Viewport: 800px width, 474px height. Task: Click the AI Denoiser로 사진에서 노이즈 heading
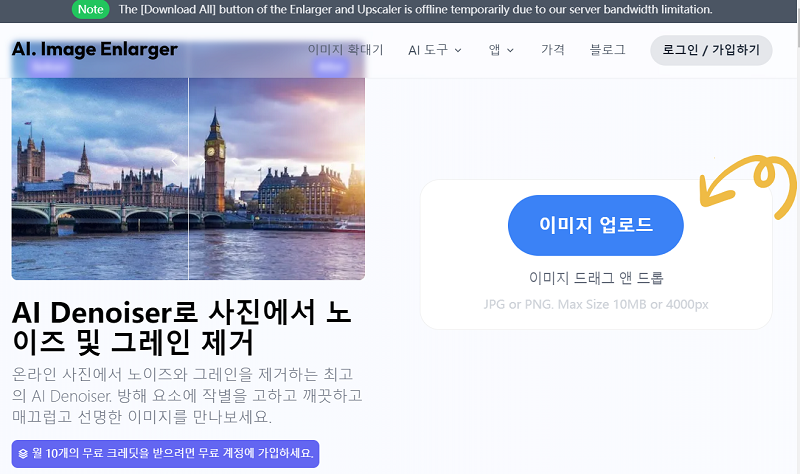point(182,327)
